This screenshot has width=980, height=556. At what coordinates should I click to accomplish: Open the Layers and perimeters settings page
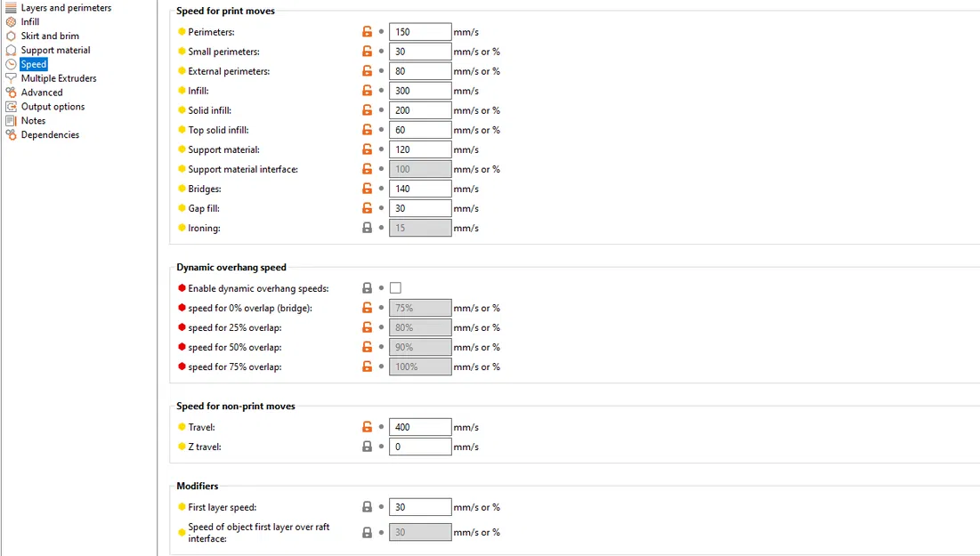[66, 8]
